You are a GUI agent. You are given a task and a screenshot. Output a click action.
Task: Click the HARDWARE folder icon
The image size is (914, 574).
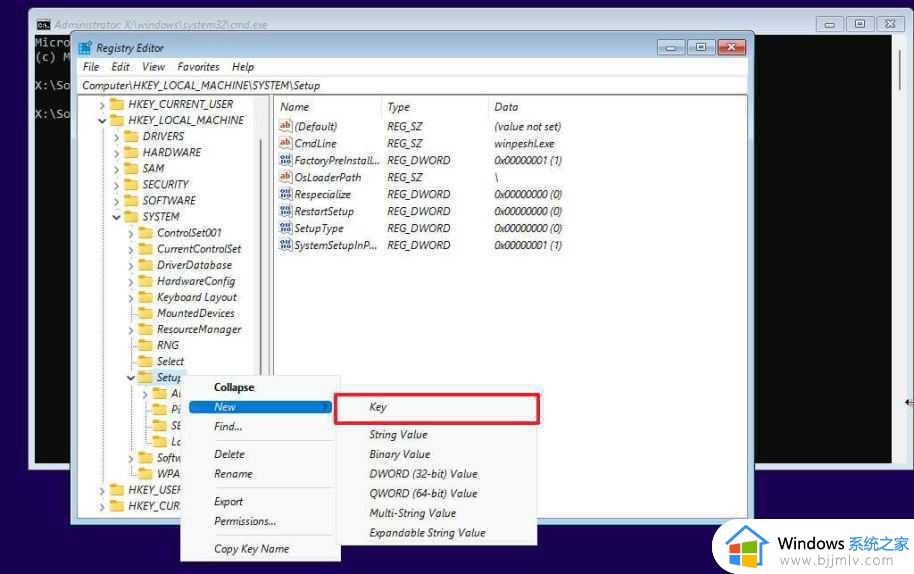131,152
